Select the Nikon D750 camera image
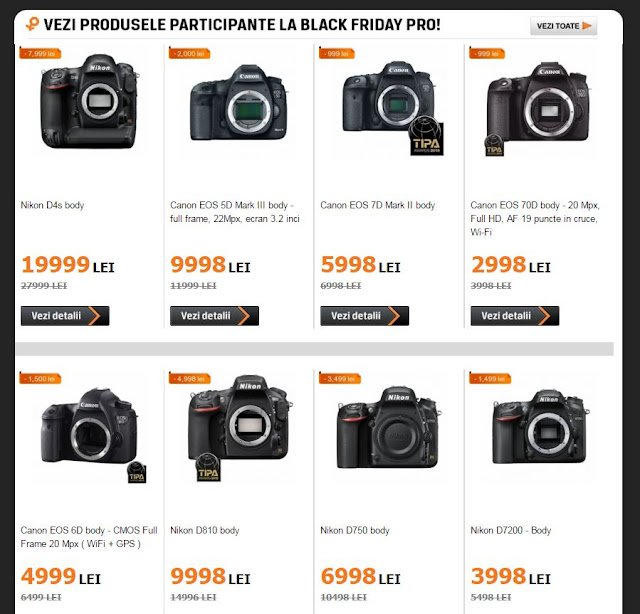This screenshot has width=640, height=614. (388, 428)
